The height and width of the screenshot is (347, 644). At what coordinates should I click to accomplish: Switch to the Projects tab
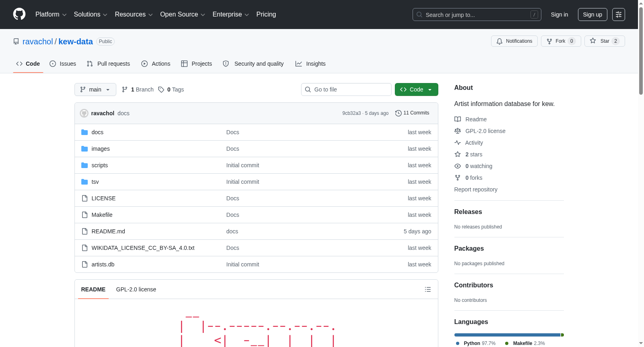point(196,64)
